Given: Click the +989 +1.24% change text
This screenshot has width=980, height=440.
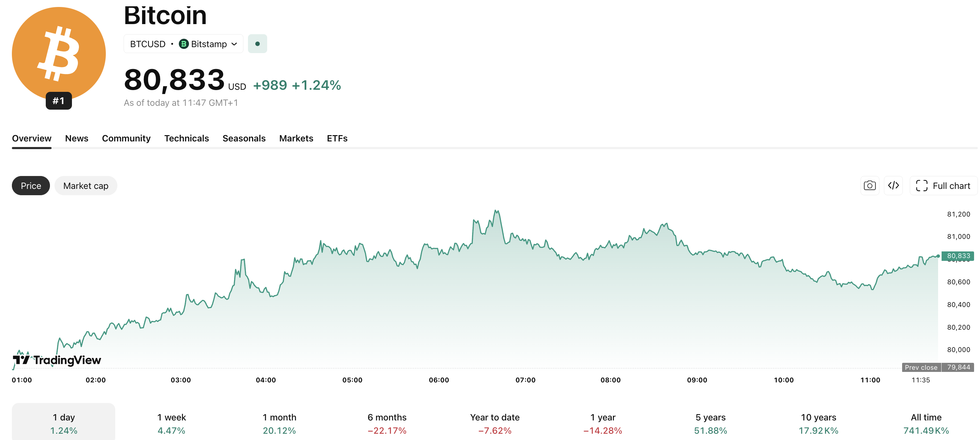Looking at the screenshot, I should click(x=297, y=85).
